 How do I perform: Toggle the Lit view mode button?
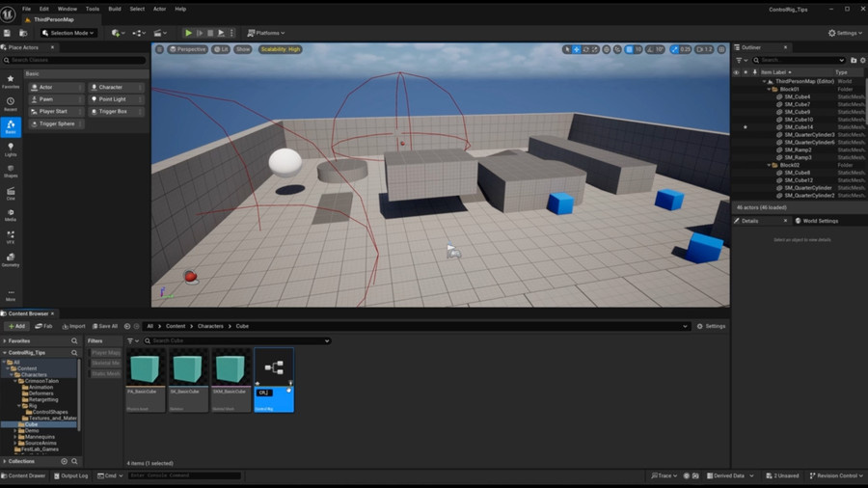tap(222, 49)
